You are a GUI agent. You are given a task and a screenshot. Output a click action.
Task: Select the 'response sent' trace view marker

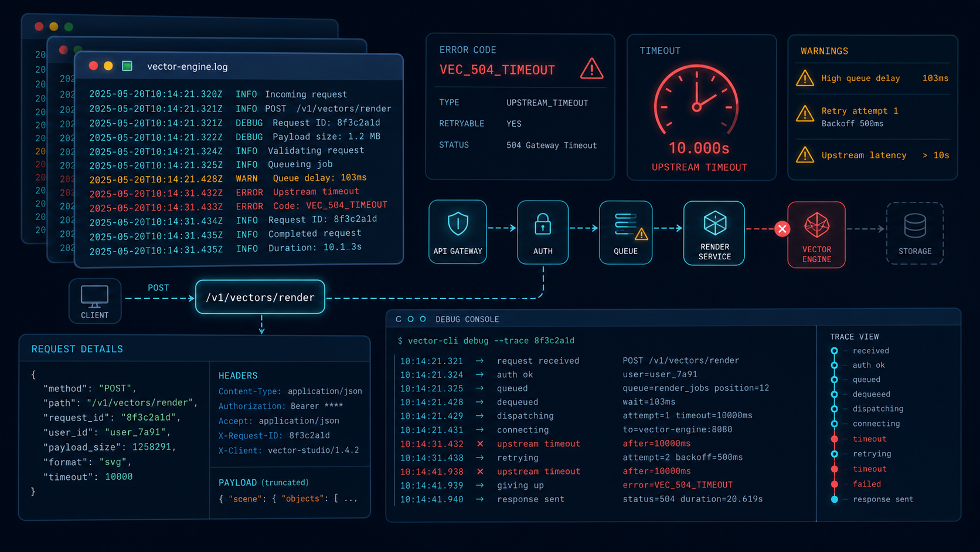(834, 499)
